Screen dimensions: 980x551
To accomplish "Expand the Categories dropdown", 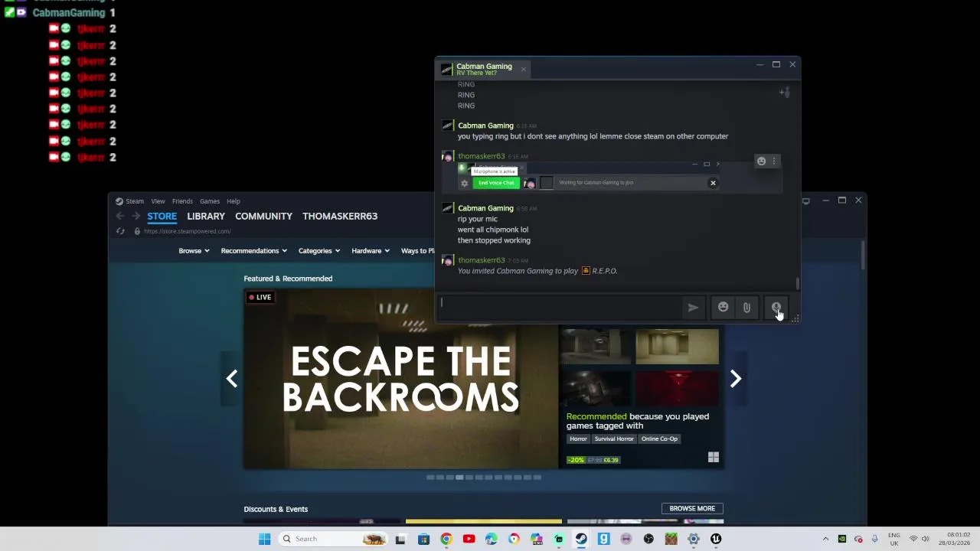I will [319, 251].
